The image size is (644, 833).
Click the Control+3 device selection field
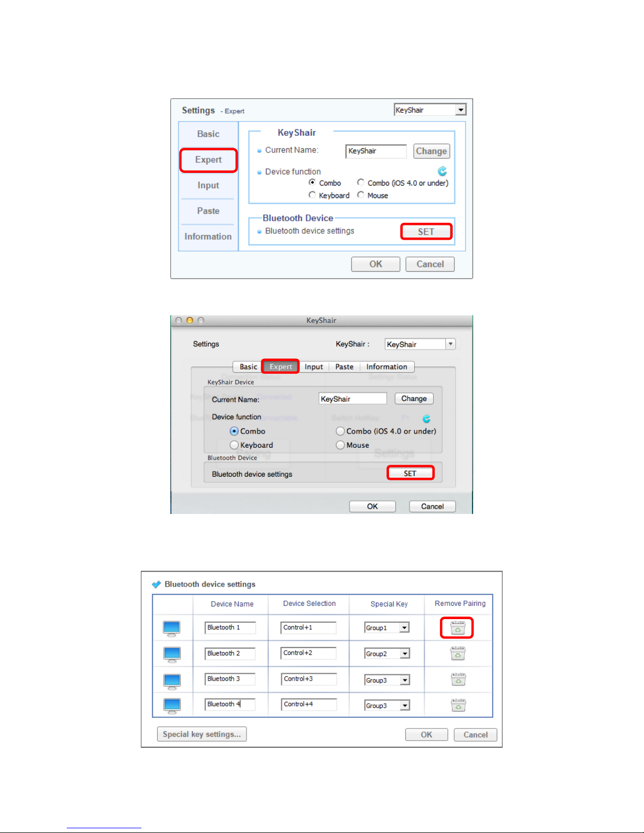coord(309,679)
